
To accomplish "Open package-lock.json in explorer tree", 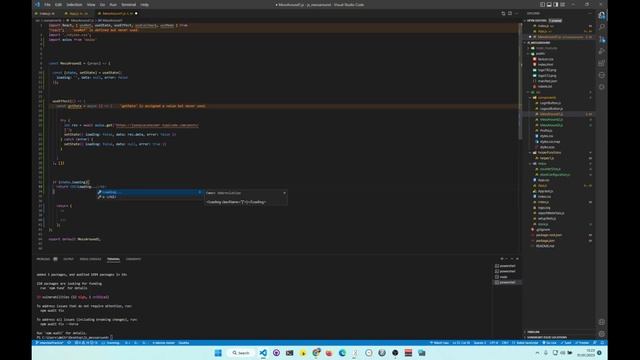I will pyautogui.click(x=549, y=235).
